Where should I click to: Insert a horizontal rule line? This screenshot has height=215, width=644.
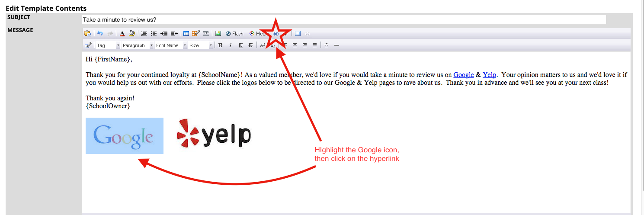click(337, 45)
